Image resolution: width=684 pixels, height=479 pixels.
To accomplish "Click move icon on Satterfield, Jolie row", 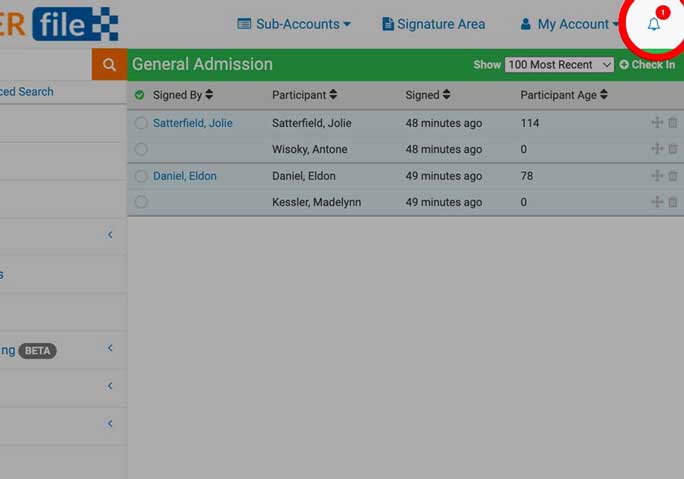I will (657, 123).
